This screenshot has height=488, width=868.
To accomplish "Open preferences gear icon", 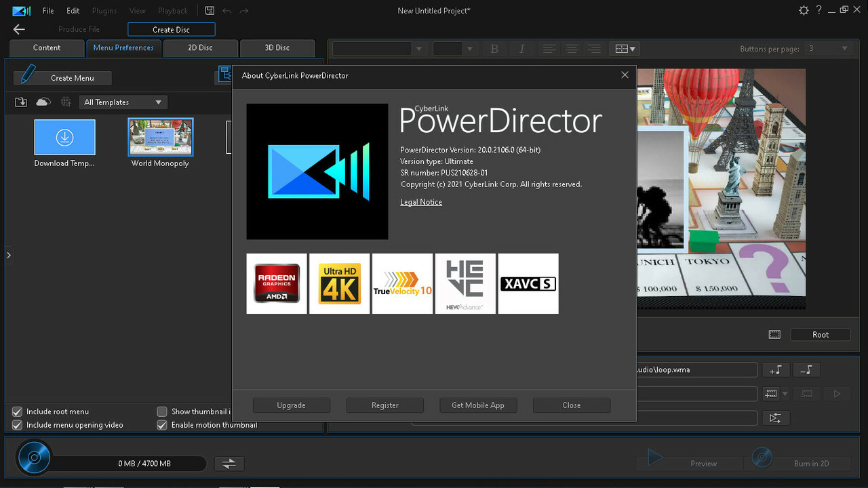I will tap(804, 10).
